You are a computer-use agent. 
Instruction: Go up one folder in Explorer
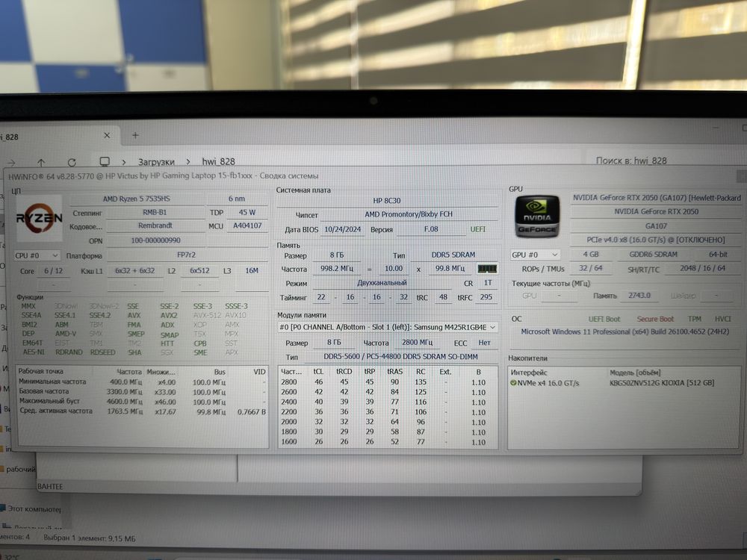coord(41,162)
